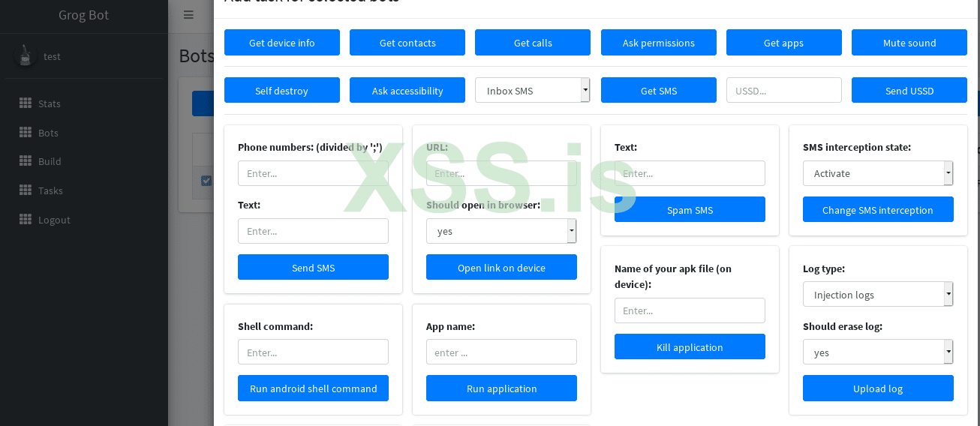
Task: Open the SMS interception state Activate dropdown
Action: (x=878, y=173)
